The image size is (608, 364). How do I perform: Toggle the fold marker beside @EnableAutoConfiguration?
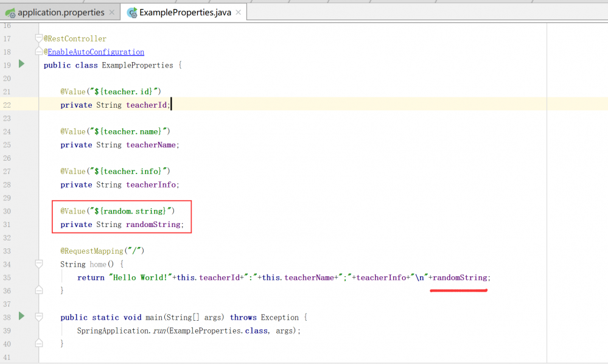(39, 51)
